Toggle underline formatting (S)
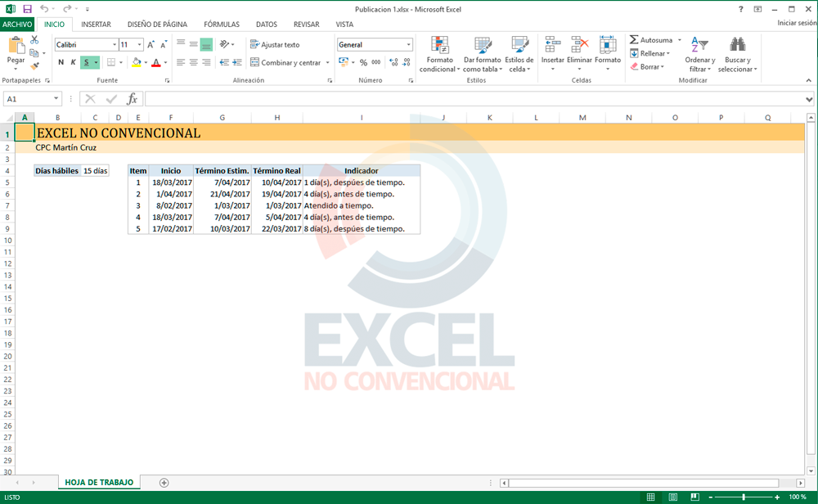Image resolution: width=818 pixels, height=504 pixels. pos(85,62)
